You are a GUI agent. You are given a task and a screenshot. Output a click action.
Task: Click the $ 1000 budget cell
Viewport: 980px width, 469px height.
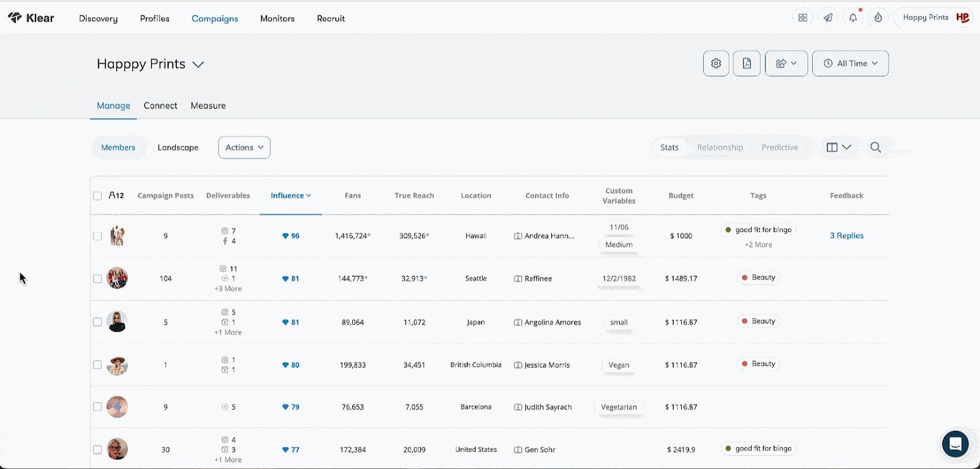pyautogui.click(x=681, y=235)
